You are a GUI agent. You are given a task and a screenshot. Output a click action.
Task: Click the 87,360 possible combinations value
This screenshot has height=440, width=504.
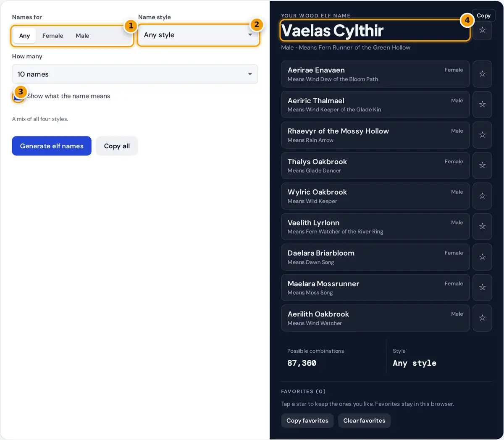pyautogui.click(x=302, y=363)
